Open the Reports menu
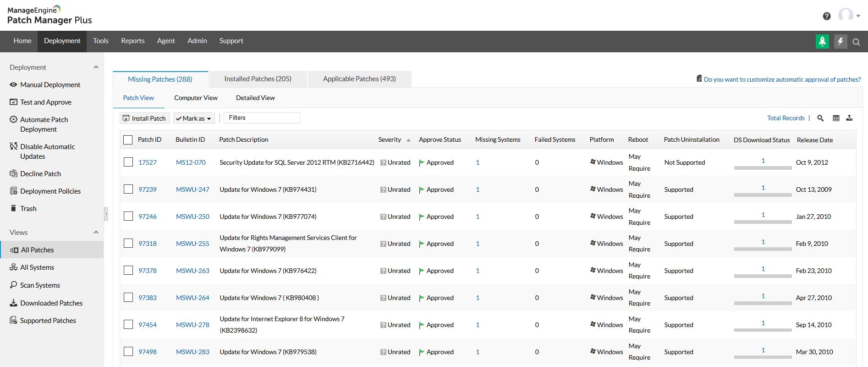The image size is (868, 367). coord(132,41)
